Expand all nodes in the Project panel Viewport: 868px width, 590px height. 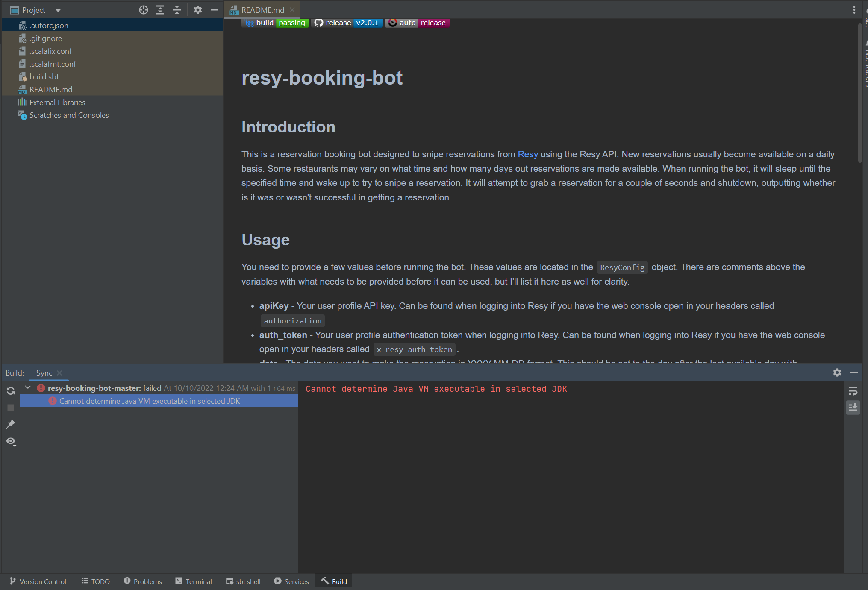pos(160,9)
